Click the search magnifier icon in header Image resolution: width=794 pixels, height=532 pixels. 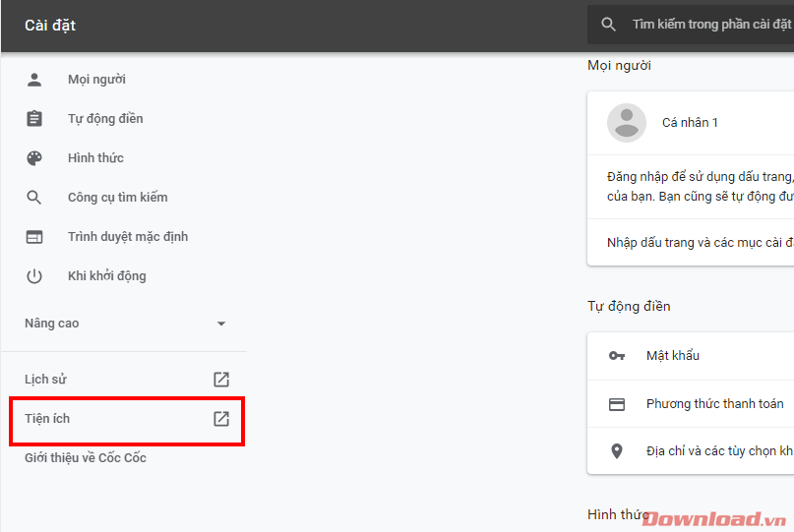coord(608,25)
